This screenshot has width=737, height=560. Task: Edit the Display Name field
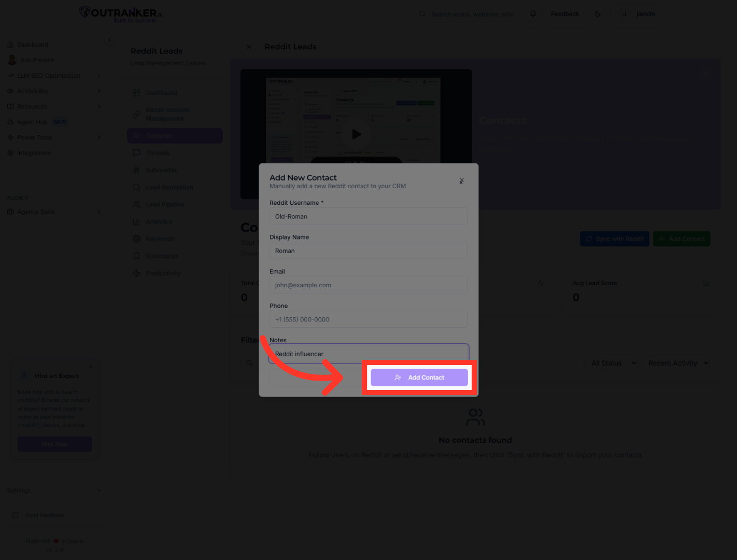368,250
